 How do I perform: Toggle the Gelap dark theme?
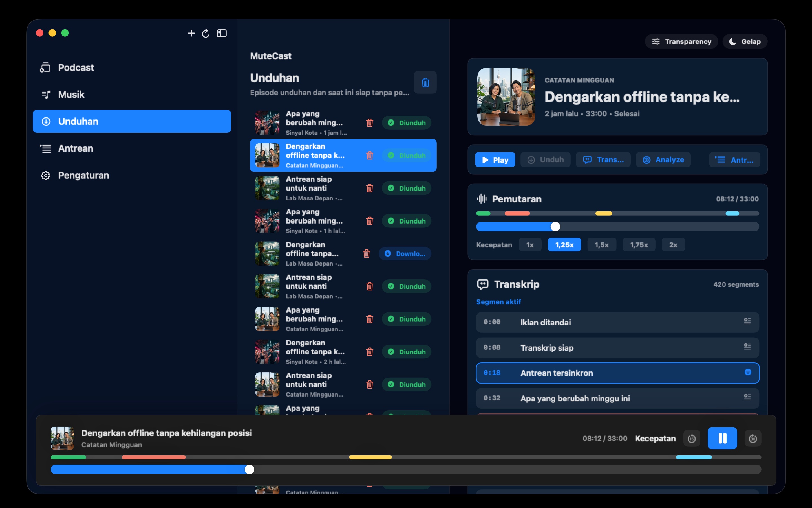(x=745, y=41)
